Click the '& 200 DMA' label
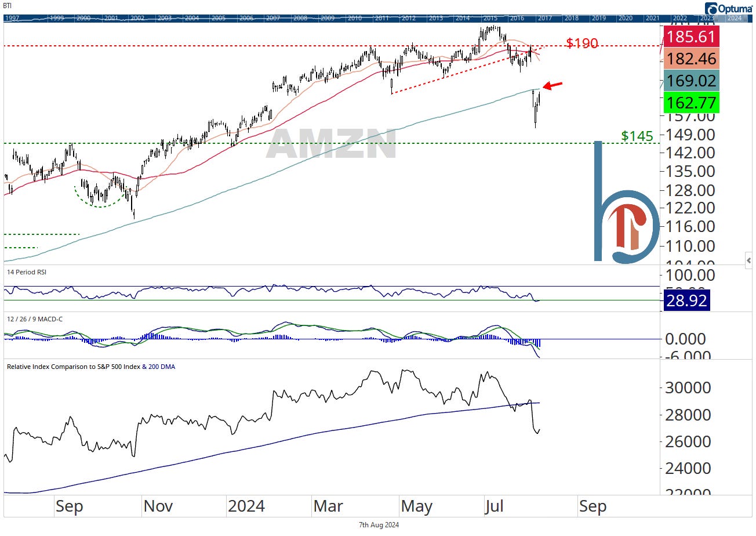 158,367
